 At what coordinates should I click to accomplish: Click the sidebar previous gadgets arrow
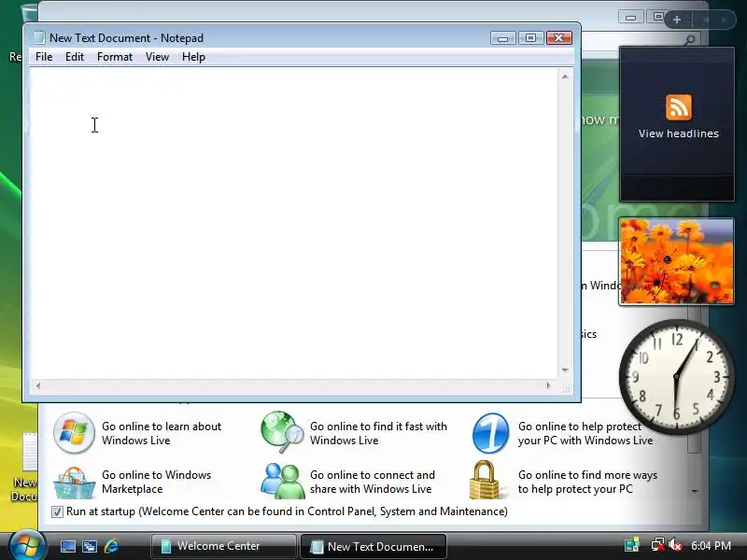(x=706, y=20)
